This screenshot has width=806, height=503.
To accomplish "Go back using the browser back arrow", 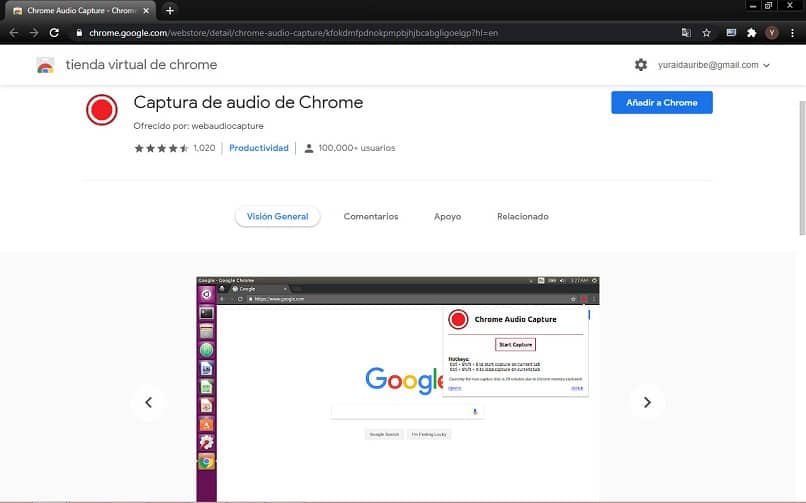I will [14, 33].
